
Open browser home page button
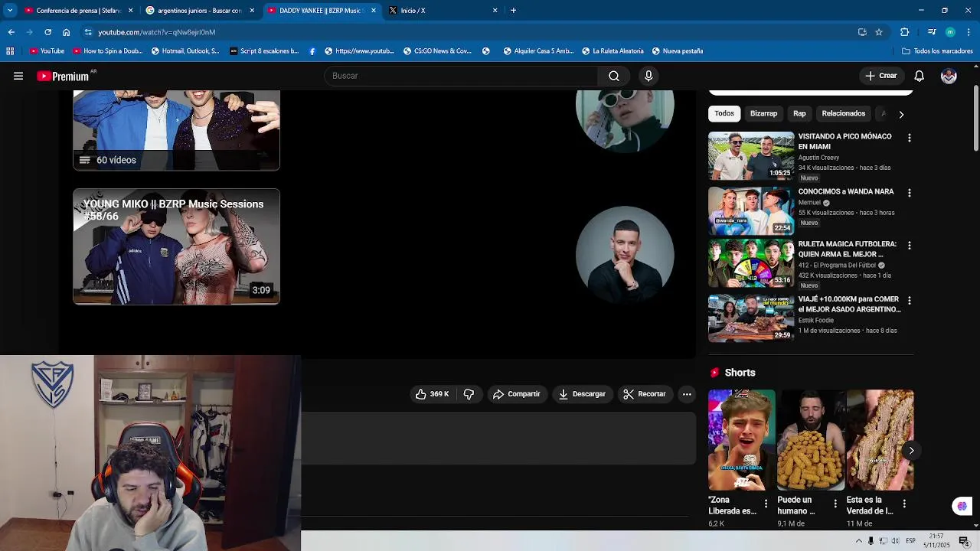[x=67, y=32]
